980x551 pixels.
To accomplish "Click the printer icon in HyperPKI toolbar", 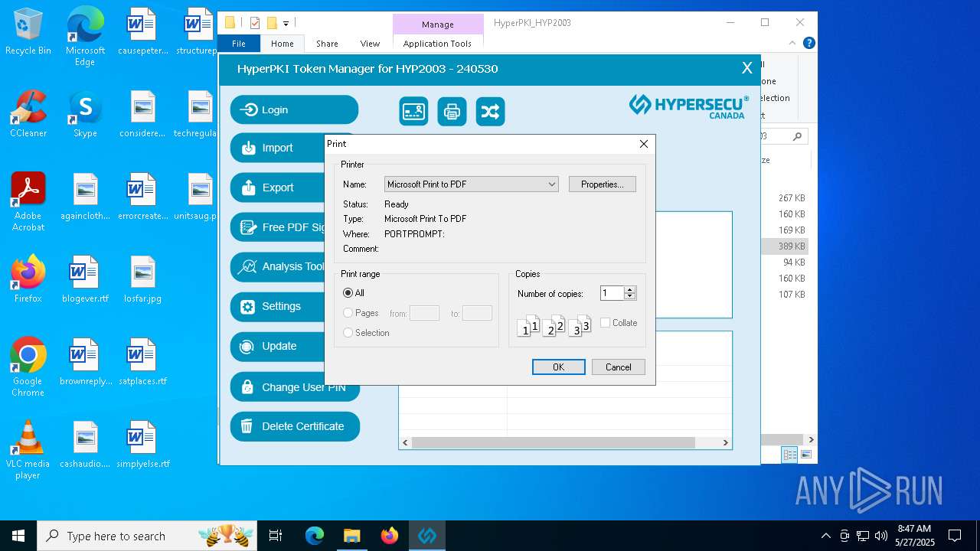I will [452, 112].
